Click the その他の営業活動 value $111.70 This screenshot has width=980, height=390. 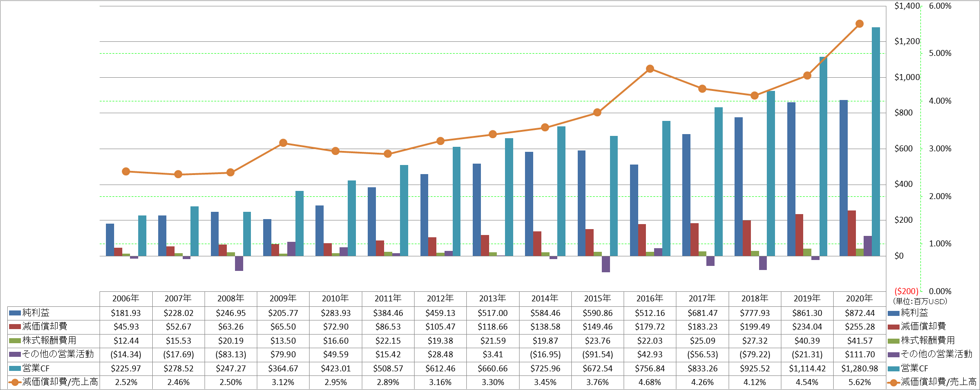pyautogui.click(x=859, y=355)
